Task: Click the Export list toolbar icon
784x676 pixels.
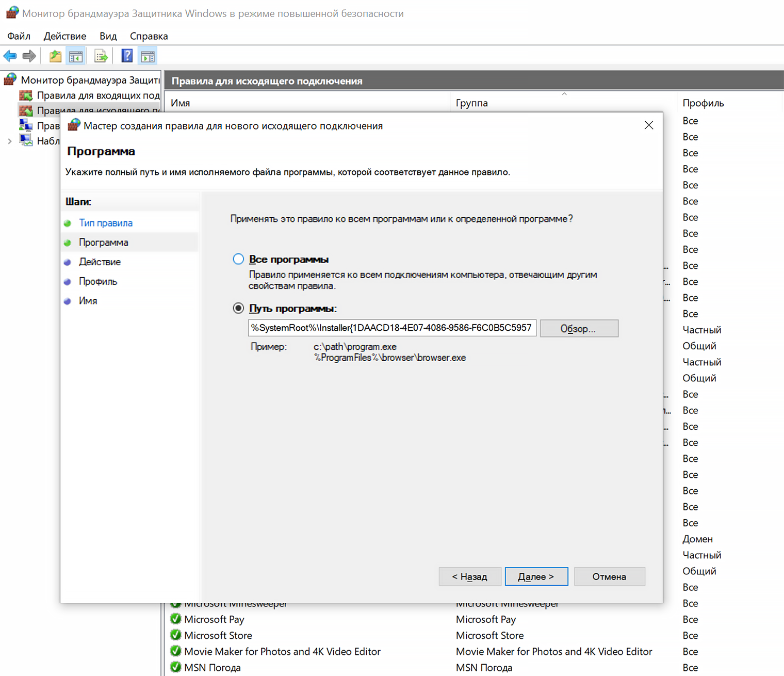Action: [101, 56]
